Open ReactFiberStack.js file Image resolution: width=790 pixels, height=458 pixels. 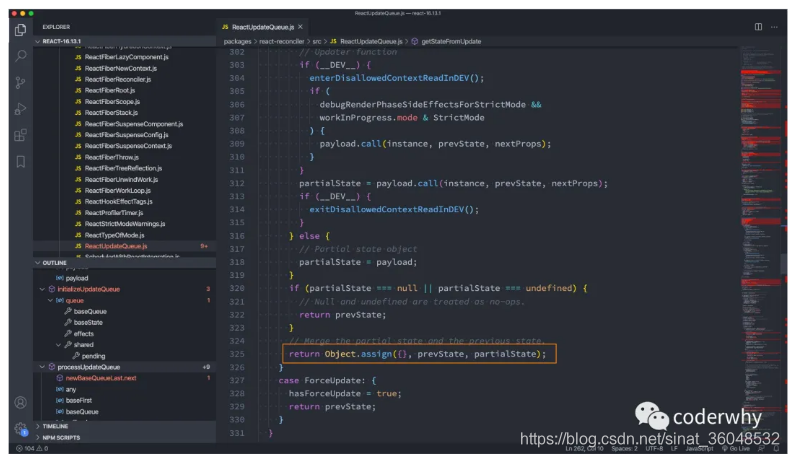(x=111, y=112)
